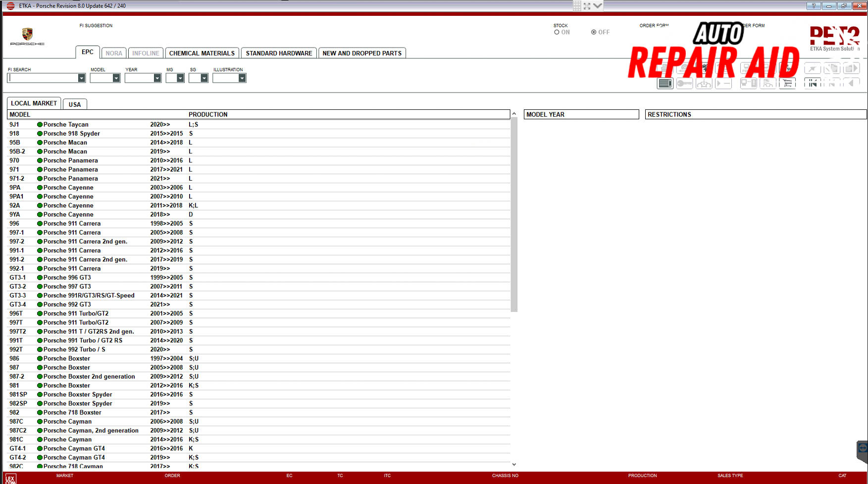Click the Porsche crest logo
Screen dimensions: 868x484
coord(27,34)
